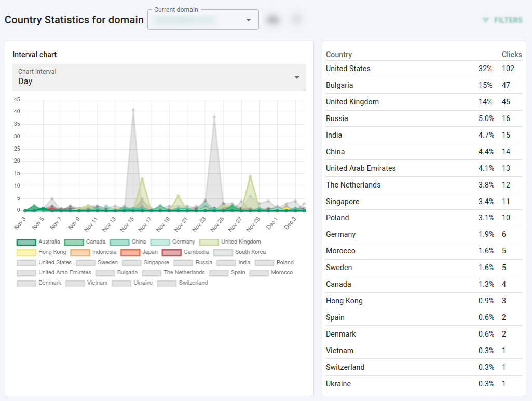Image resolution: width=532 pixels, height=401 pixels.
Task: Click the Filters funnel icon
Action: (x=486, y=20)
